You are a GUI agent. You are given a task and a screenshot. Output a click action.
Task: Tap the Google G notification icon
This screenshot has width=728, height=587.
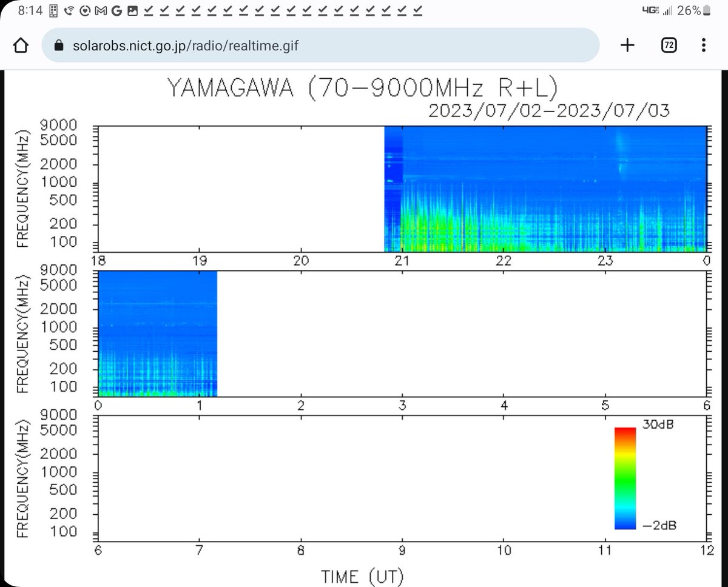116,10
